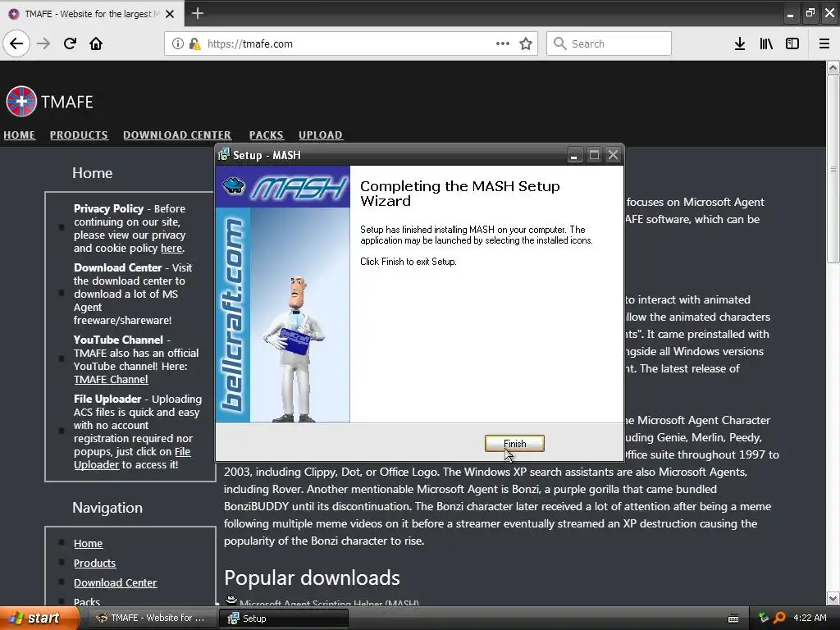
Task: Open the Library icon in the Firefox toolbar
Action: (766, 43)
